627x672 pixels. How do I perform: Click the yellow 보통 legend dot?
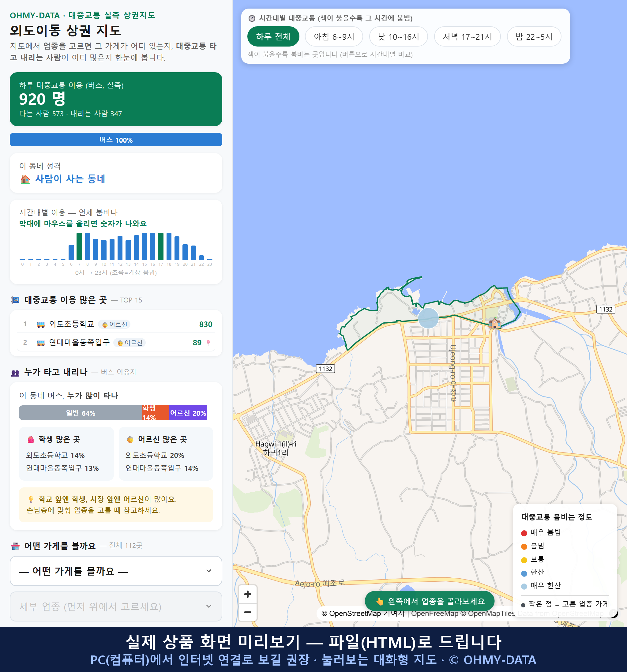(524, 560)
